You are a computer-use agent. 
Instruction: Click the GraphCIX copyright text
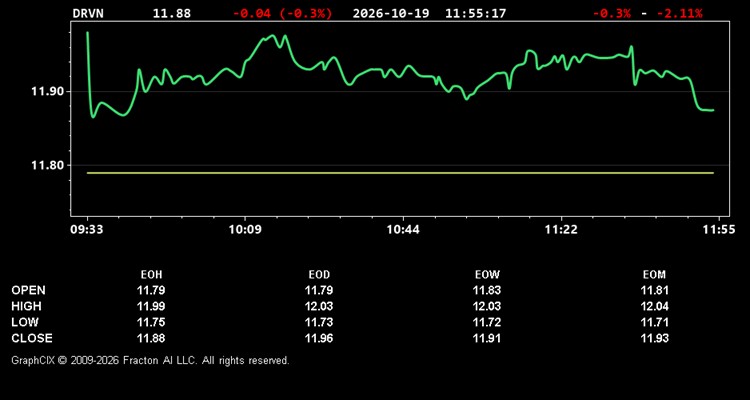pyautogui.click(x=150, y=360)
